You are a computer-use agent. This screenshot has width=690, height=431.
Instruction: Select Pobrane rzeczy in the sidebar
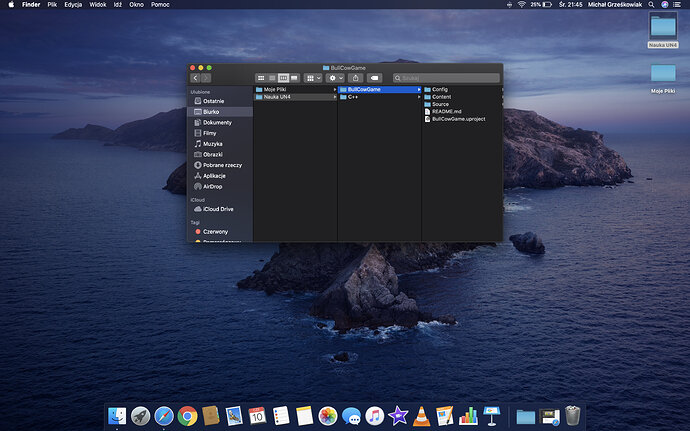[x=221, y=165]
